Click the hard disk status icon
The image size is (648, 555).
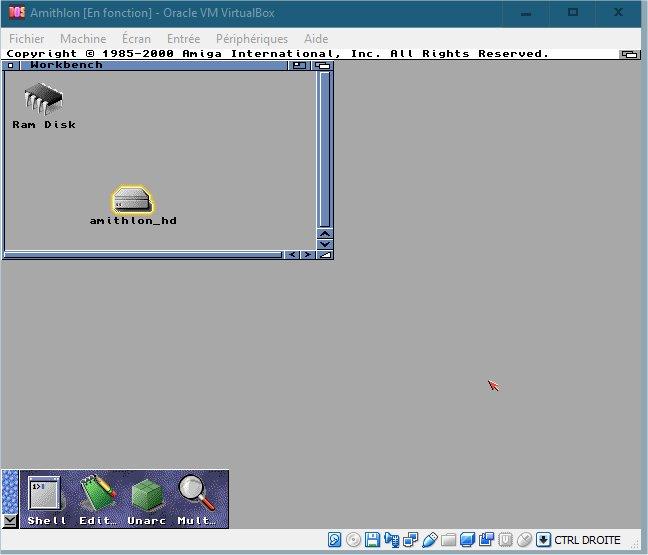pyautogui.click(x=334, y=540)
